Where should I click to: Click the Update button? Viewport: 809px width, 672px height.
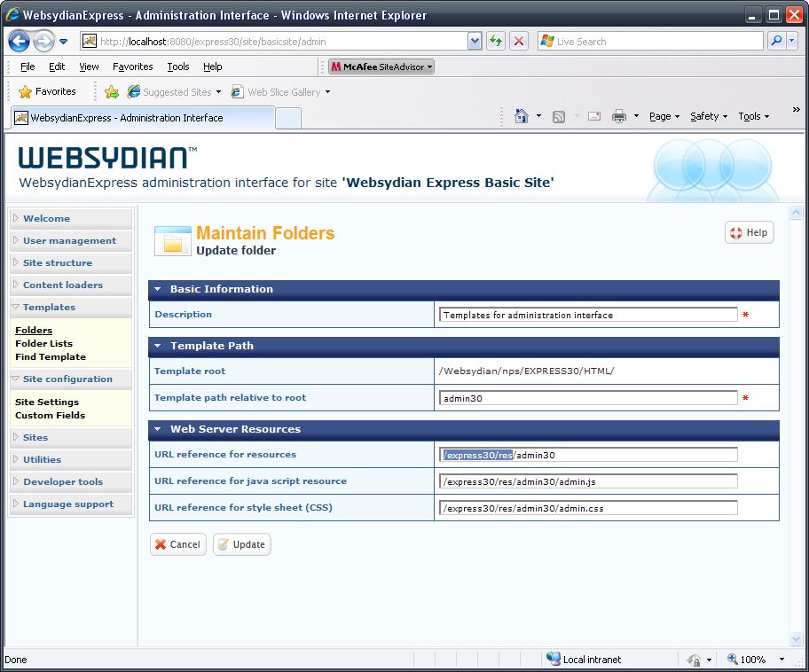[242, 544]
